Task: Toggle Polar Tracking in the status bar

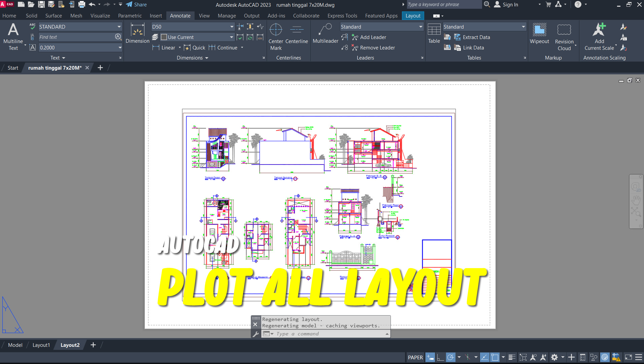Action: click(450, 357)
